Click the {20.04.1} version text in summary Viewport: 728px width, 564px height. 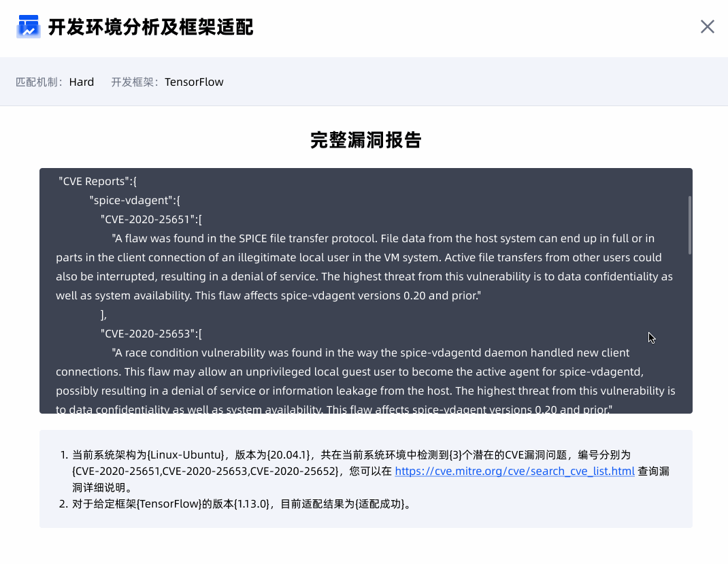(x=290, y=455)
